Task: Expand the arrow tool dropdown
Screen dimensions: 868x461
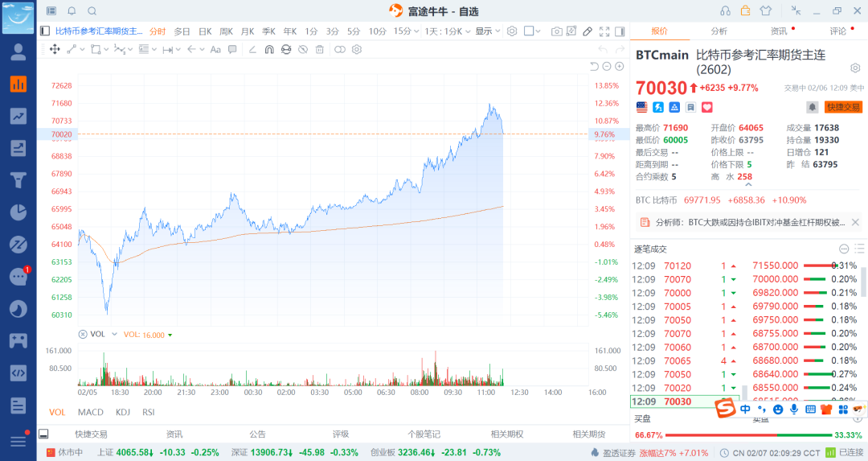Action: [202, 49]
